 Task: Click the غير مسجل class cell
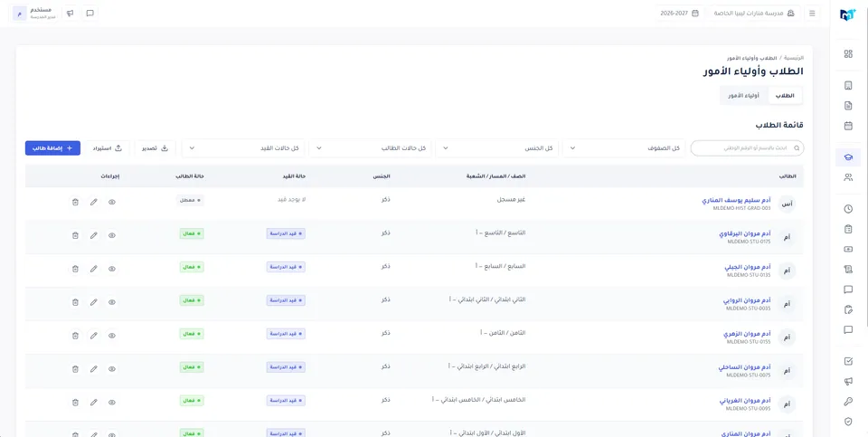pos(510,200)
